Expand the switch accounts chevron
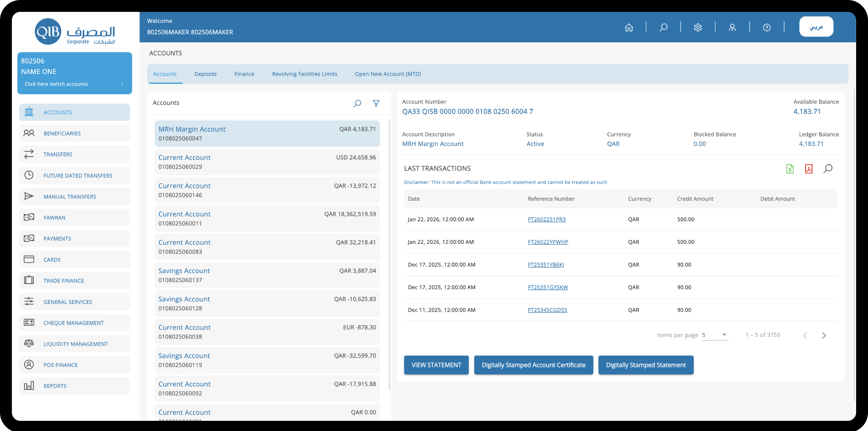Viewport: 868px width, 431px height. click(x=122, y=83)
